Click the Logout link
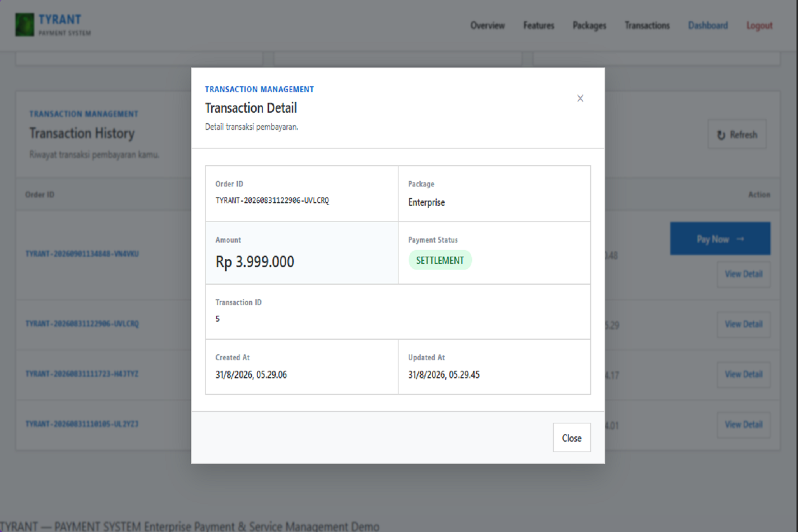 [x=760, y=25]
